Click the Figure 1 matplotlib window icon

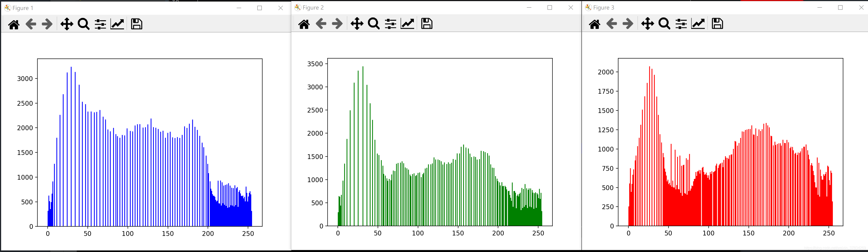click(7, 8)
